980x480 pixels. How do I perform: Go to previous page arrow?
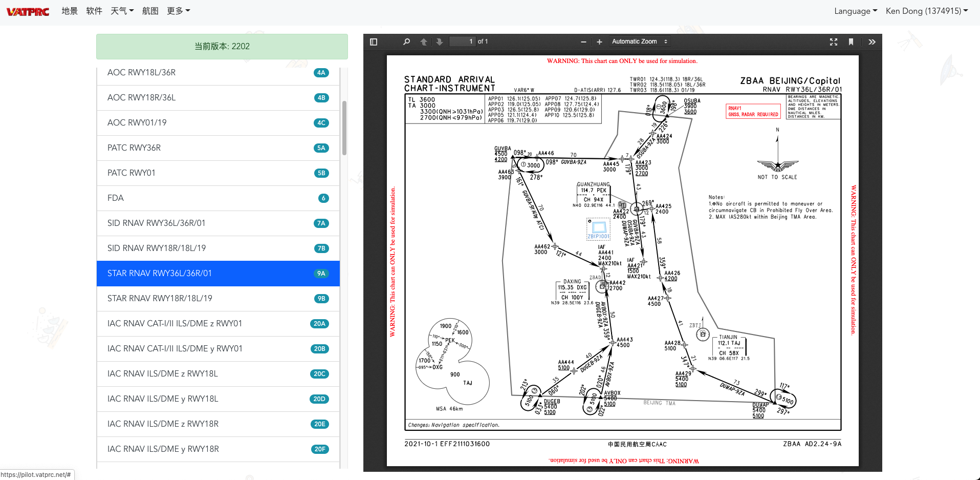click(424, 42)
